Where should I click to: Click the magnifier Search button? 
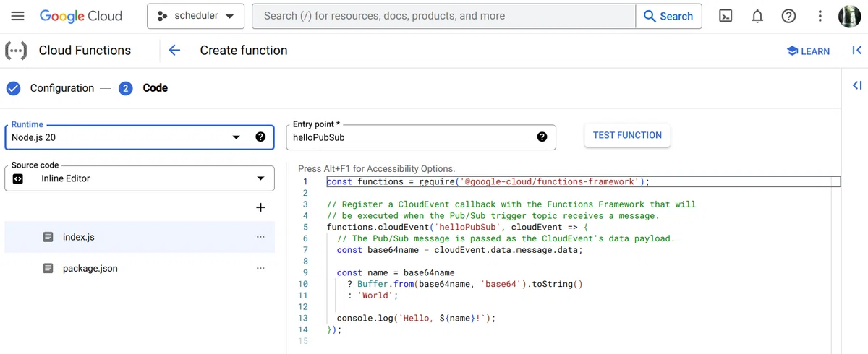click(x=668, y=16)
